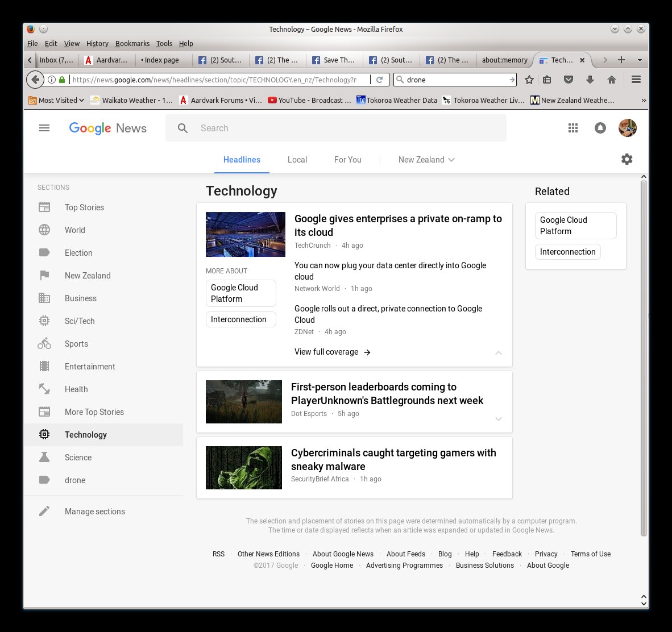The image size is (672, 632).
Task: Open the Google apps grid
Action: [x=573, y=128]
